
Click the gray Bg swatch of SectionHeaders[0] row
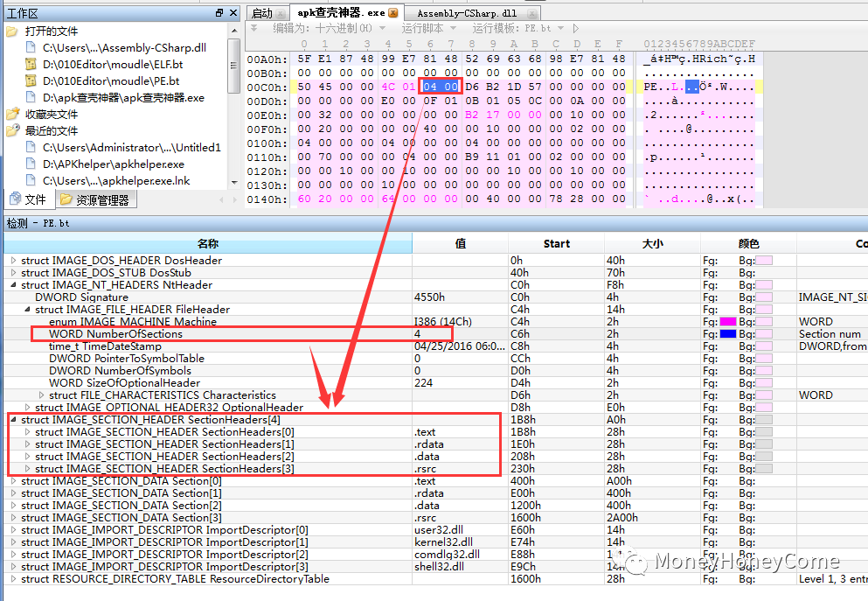pyautogui.click(x=764, y=431)
